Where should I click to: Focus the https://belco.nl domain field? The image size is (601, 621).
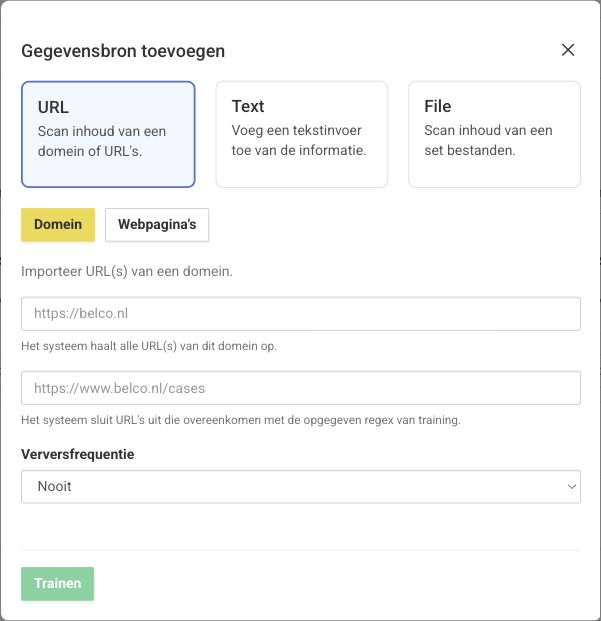[x=301, y=313]
